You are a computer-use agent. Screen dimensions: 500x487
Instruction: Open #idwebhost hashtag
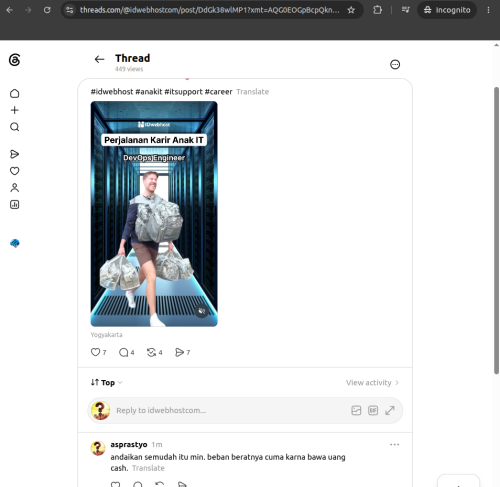[112, 92]
